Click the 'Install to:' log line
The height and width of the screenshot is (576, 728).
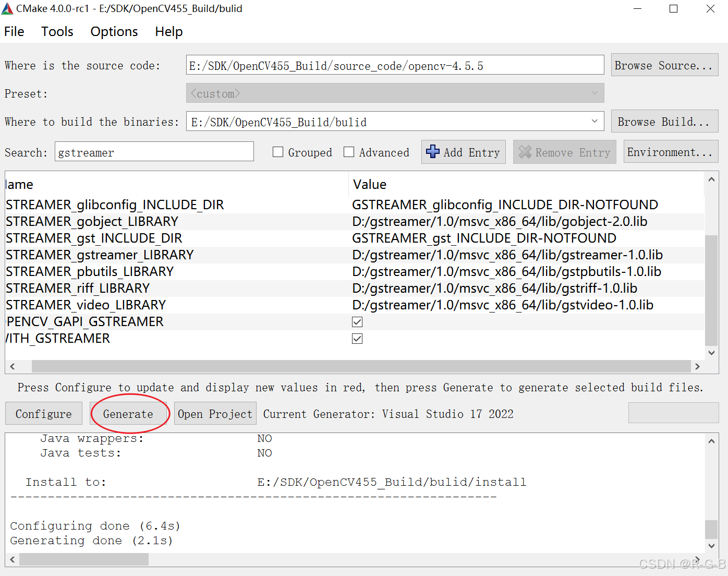tap(276, 482)
